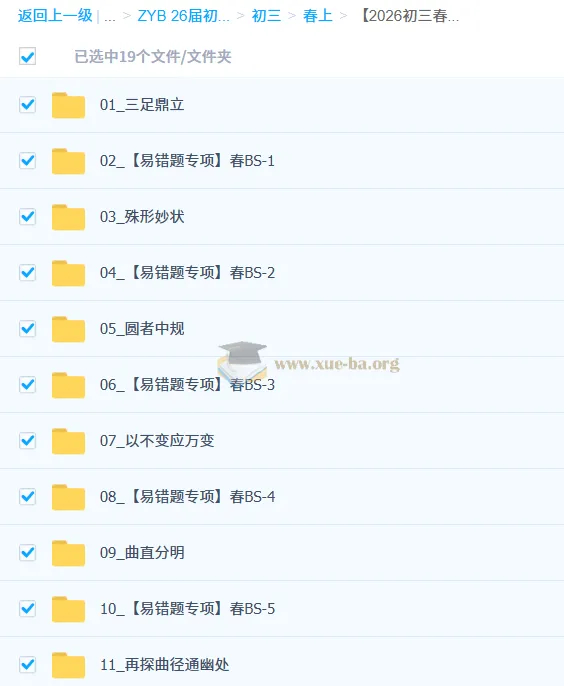Click folder icon next to 春BS-1
This screenshot has height=686, width=564.
click(68, 161)
